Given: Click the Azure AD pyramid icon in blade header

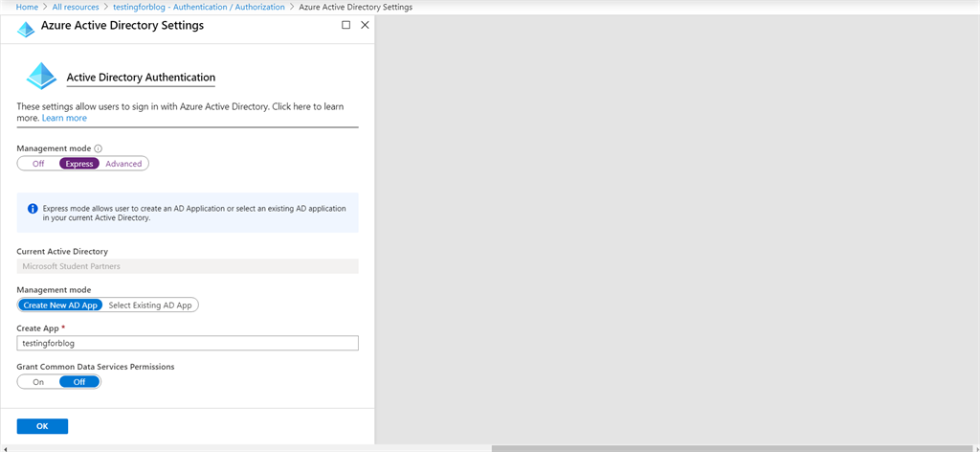Looking at the screenshot, I should pyautogui.click(x=26, y=30).
